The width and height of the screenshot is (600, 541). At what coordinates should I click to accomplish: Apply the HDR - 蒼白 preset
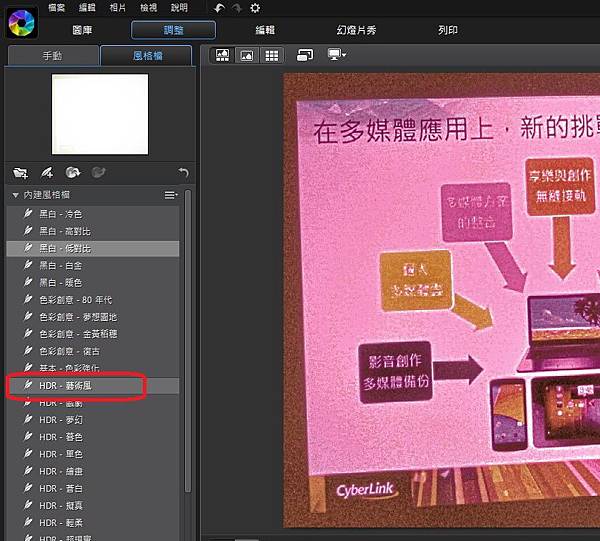click(x=93, y=489)
